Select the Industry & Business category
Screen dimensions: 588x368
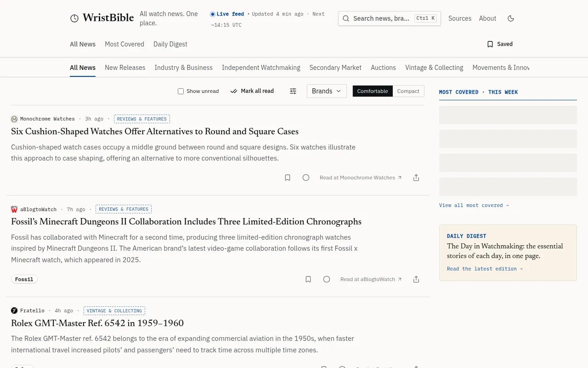(x=184, y=68)
